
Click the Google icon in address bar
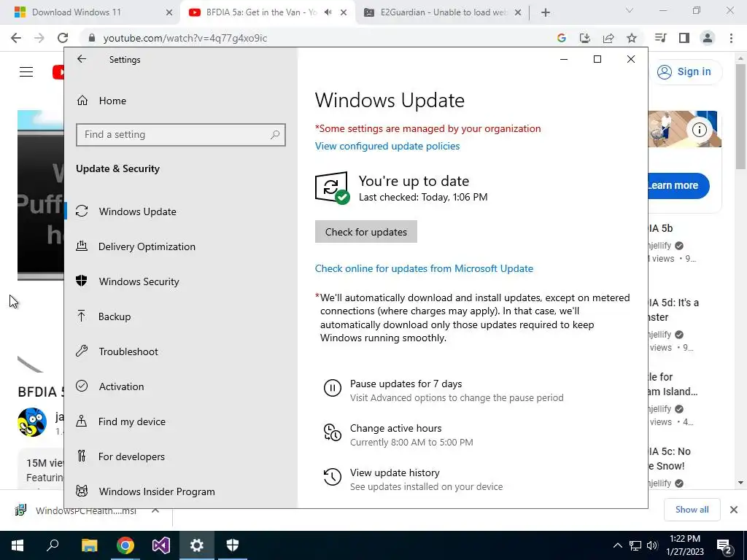coord(561,38)
